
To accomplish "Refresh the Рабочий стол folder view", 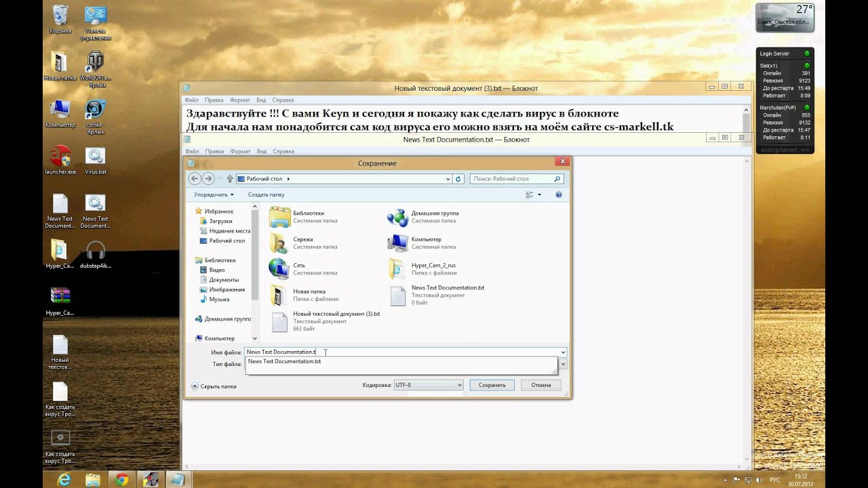I will [x=458, y=179].
